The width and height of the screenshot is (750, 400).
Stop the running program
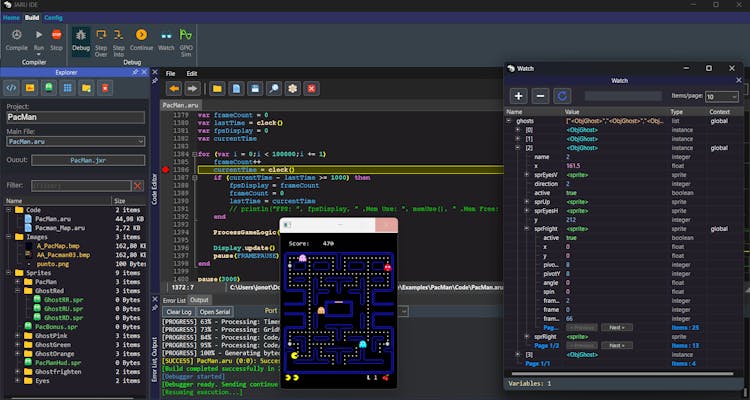[x=56, y=39]
